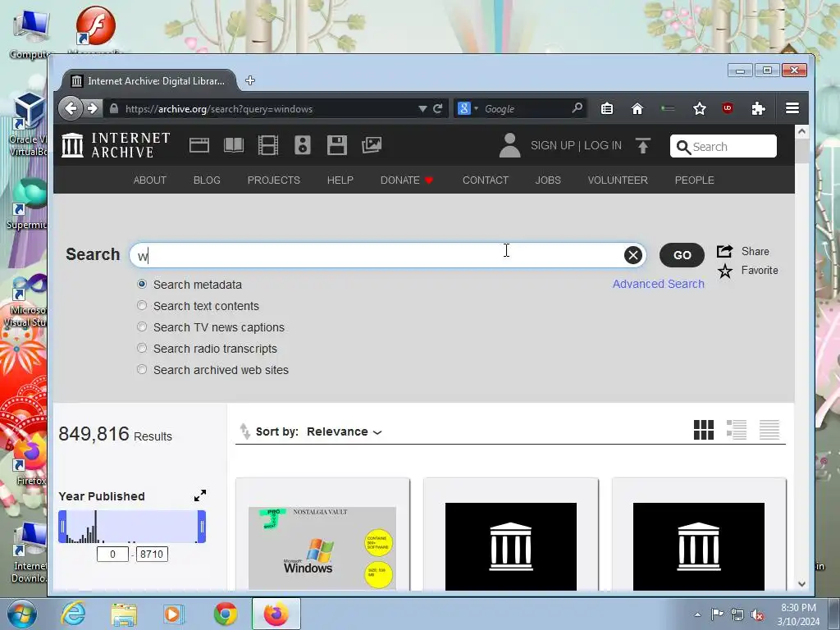Screen dimensions: 840x630
Task: Expand the Year Published histogram
Action: [200, 495]
